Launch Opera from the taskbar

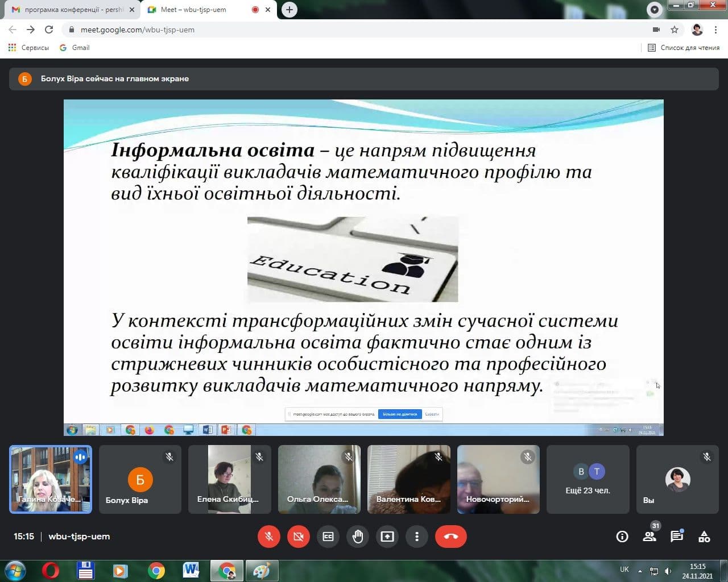[x=51, y=570]
